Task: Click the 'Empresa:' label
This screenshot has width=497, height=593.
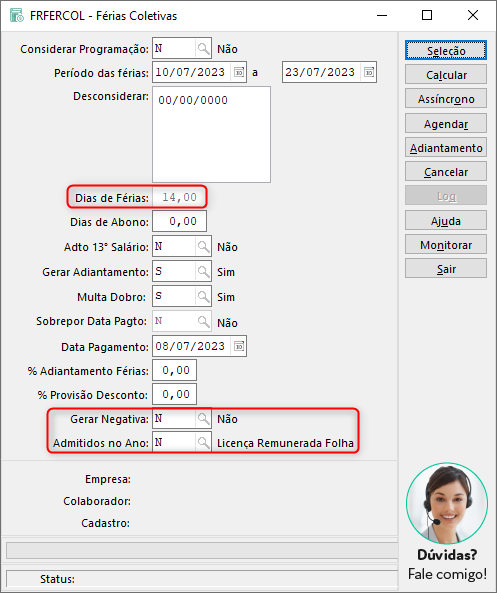Action: (108, 479)
